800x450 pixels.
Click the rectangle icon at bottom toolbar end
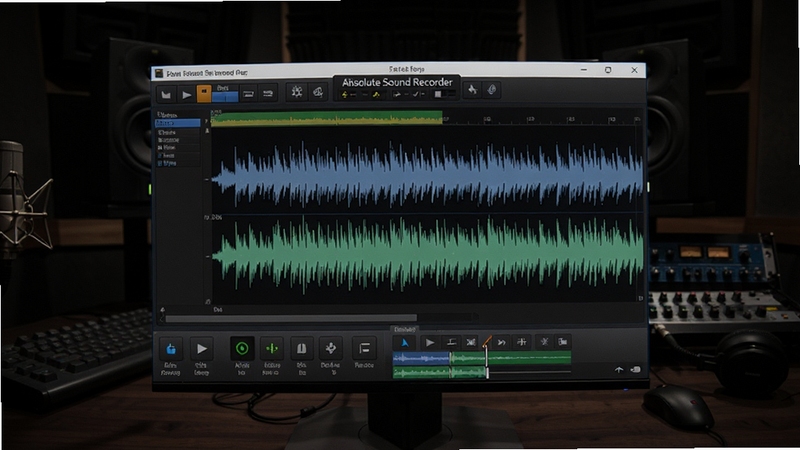[x=562, y=341]
